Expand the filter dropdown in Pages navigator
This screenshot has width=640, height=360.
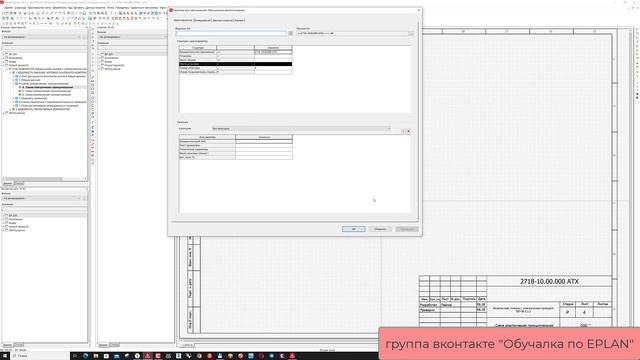41,37
